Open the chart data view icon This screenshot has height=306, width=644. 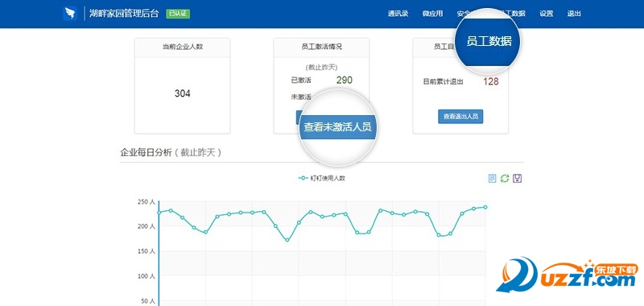493,178
